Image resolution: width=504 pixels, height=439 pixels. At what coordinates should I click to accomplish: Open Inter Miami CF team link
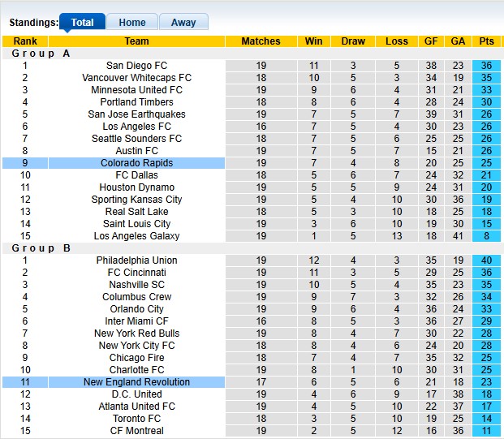pos(136,321)
